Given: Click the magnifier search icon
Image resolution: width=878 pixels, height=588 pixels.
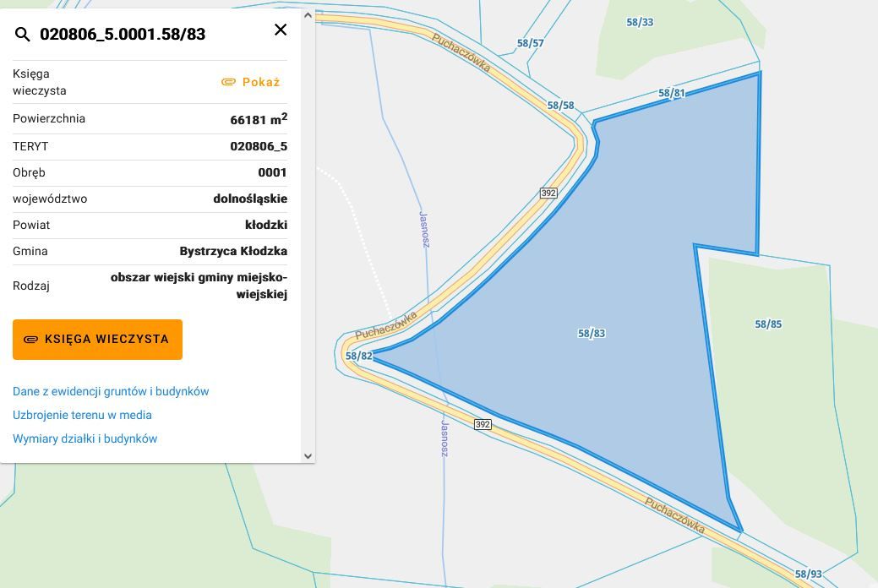Looking at the screenshot, I should 22,35.
